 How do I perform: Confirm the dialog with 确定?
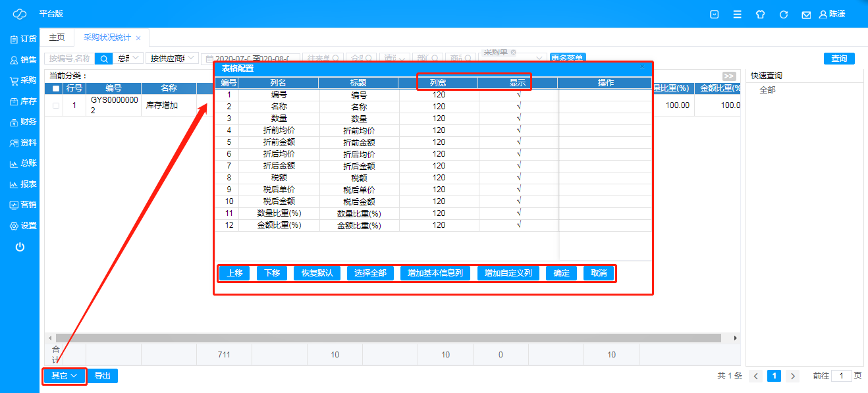pyautogui.click(x=561, y=273)
